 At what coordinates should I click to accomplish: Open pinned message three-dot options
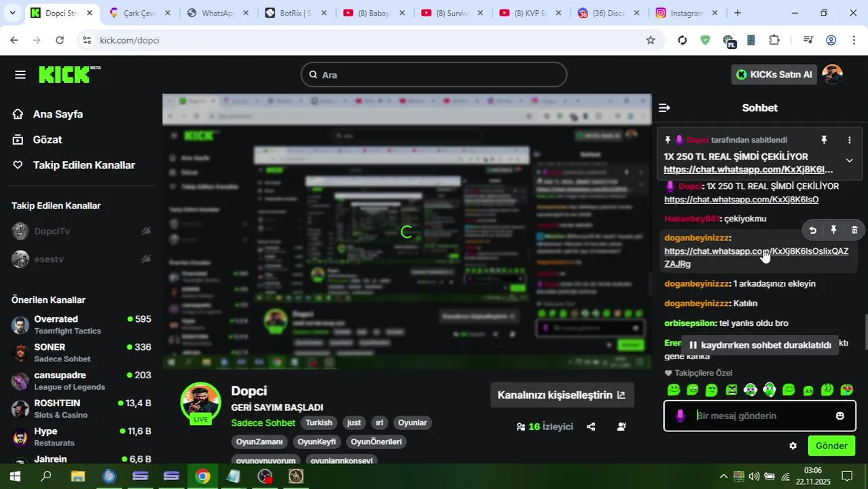(849, 140)
